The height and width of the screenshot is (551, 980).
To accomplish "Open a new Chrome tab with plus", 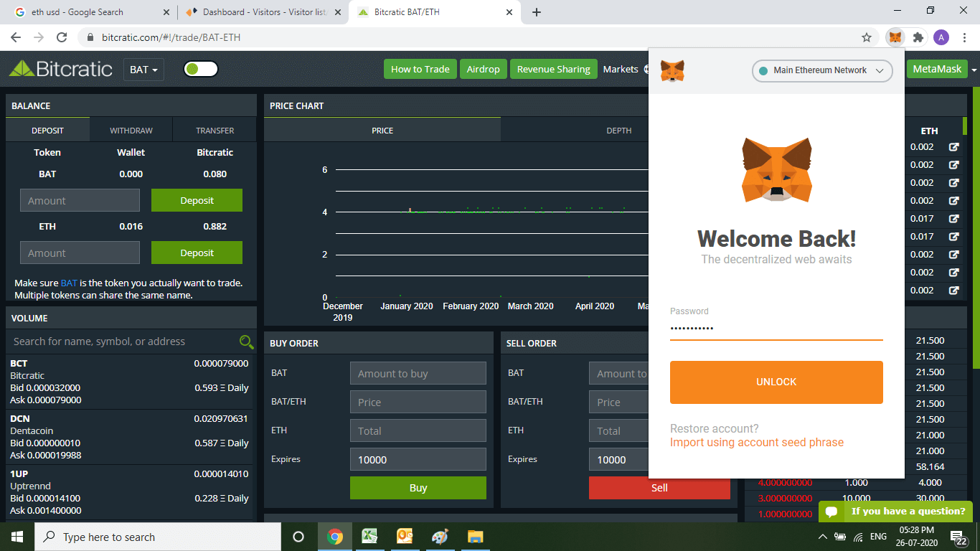I will [537, 12].
